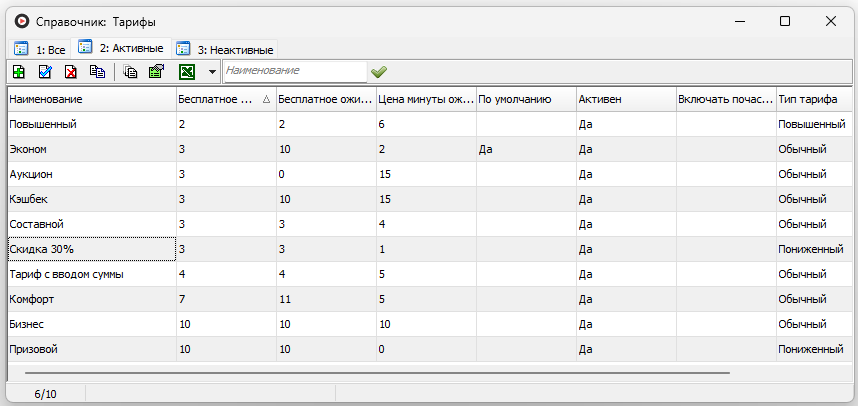
Task: Click the price value 4 in Составной row
Action: [426, 224]
